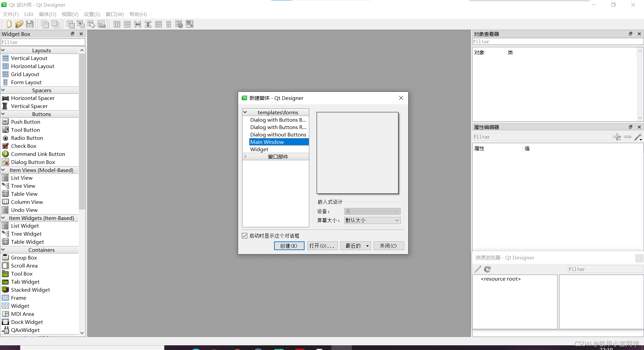Image resolution: width=644 pixels, height=350 pixels.
Task: Click the Lay Out Horizontally toolbar icon
Action: (116, 24)
